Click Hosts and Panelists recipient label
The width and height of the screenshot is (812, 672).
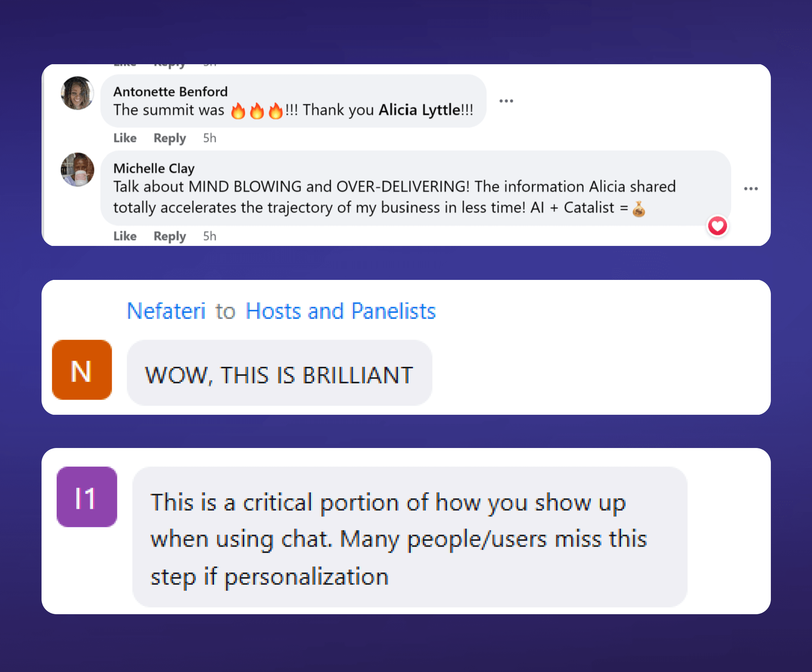[341, 311]
